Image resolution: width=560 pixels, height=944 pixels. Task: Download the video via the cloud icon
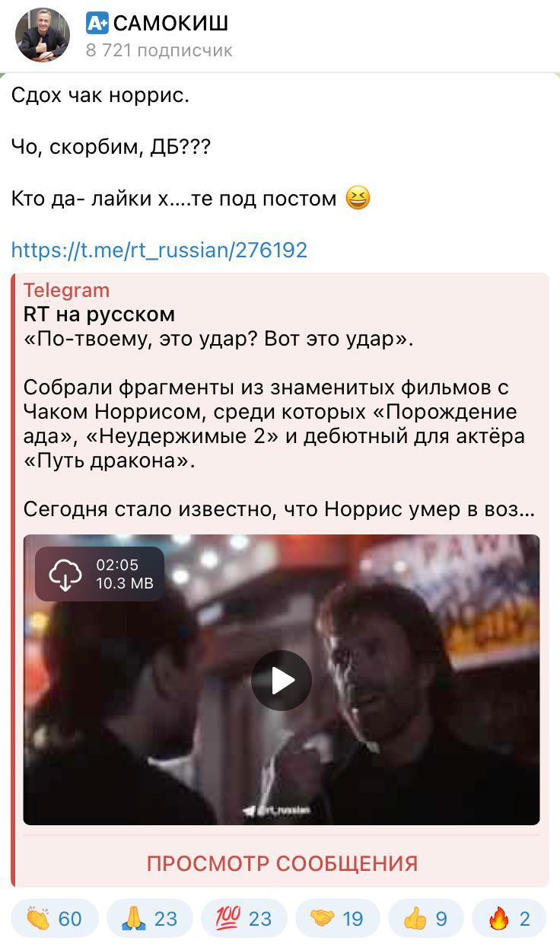(65, 575)
